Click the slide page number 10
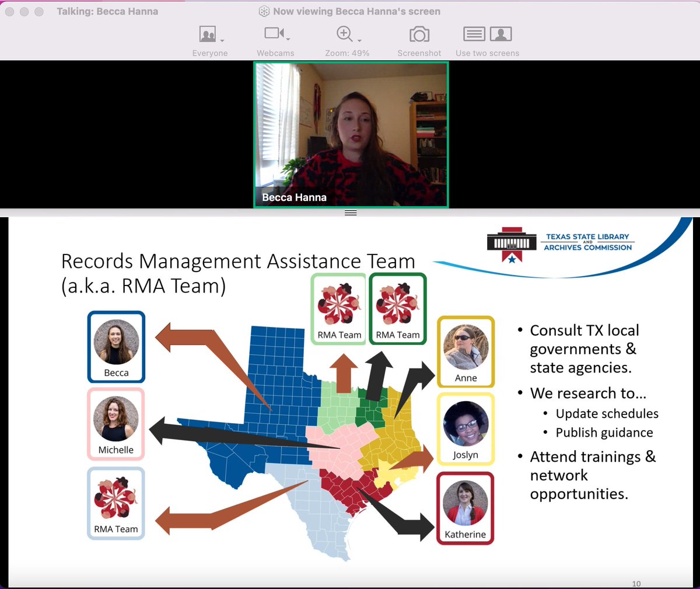This screenshot has height=589, width=700. (636, 583)
